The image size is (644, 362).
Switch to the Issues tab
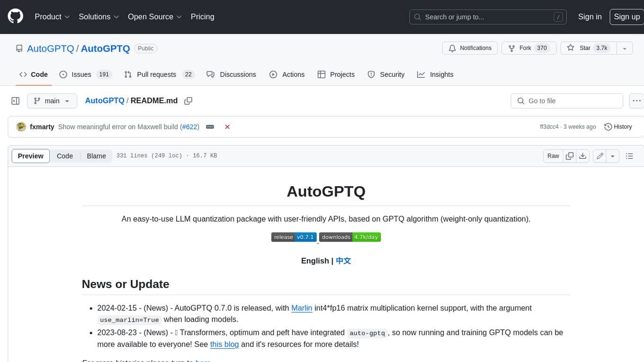click(x=85, y=74)
